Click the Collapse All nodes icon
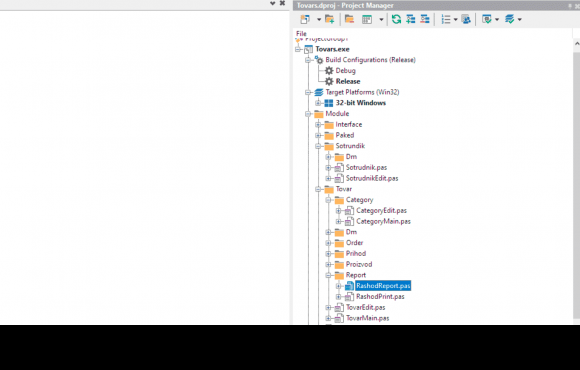Image resolution: width=580 pixels, height=370 pixels. [x=425, y=19]
